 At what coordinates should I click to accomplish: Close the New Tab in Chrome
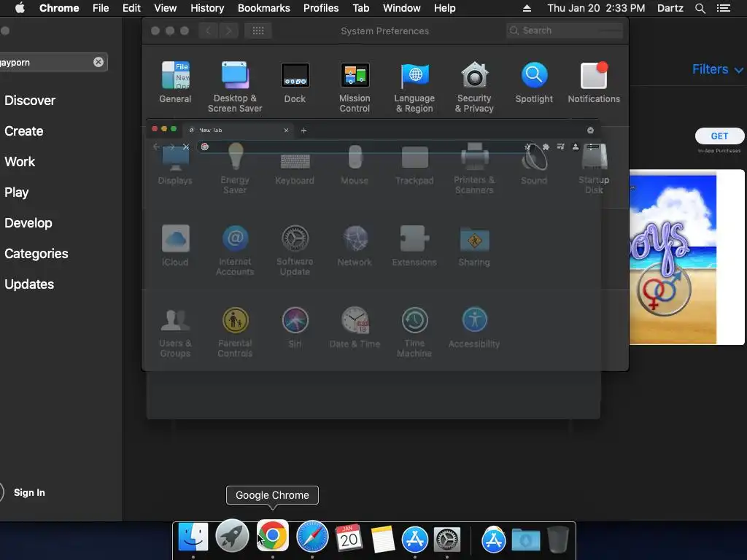[x=286, y=130]
